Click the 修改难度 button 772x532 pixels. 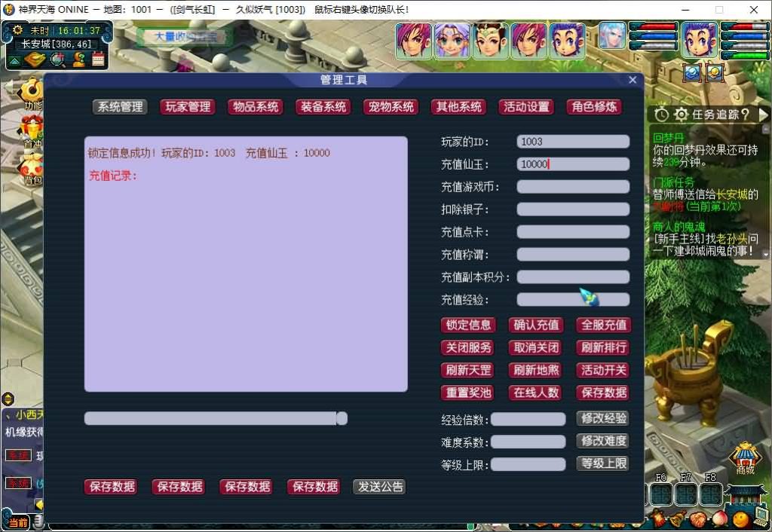point(603,441)
